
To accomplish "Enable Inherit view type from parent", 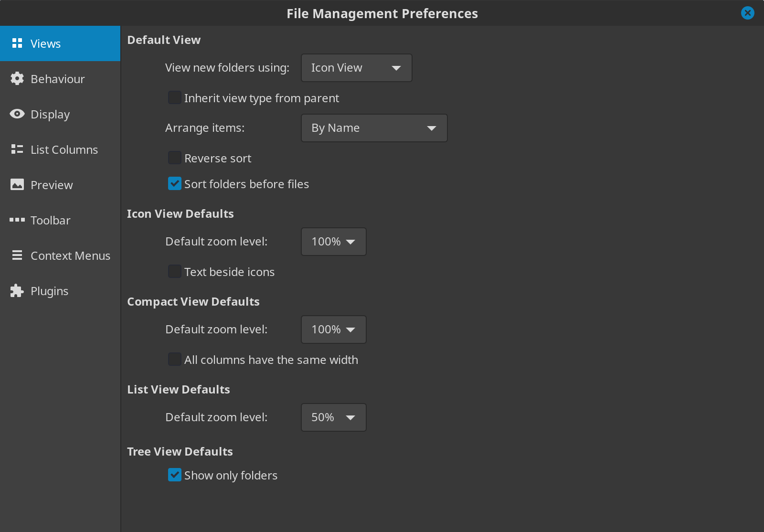I will (x=175, y=98).
